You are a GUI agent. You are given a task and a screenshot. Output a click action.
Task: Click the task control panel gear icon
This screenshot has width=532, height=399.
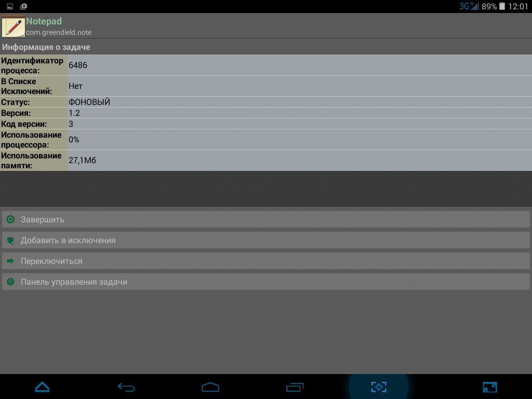click(10, 282)
